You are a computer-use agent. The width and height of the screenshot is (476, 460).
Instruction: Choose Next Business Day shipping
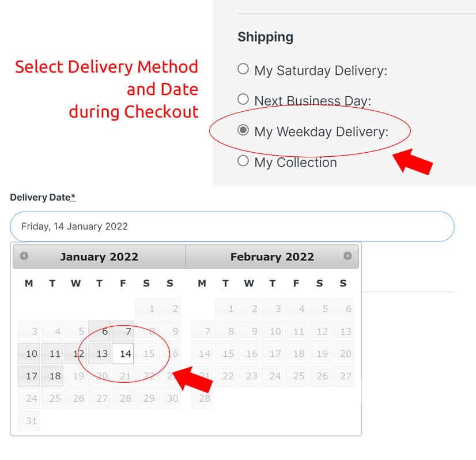tap(243, 99)
